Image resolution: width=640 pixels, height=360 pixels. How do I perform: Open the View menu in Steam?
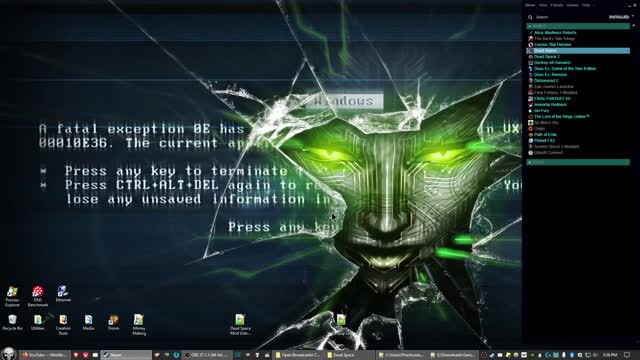(x=543, y=5)
